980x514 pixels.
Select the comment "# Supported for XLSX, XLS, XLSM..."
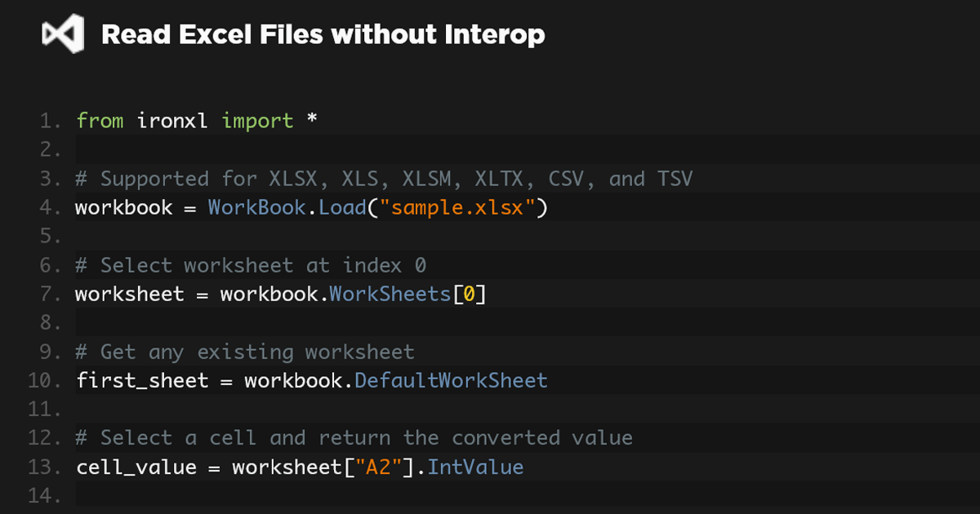[x=384, y=179]
